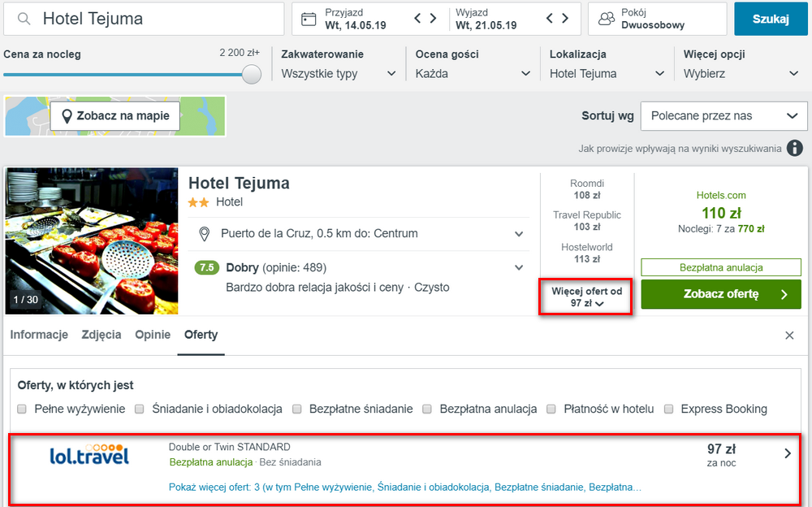The width and height of the screenshot is (812, 507).
Task: Click the location pin icon near Puerto de la Cruz
Action: [205, 234]
